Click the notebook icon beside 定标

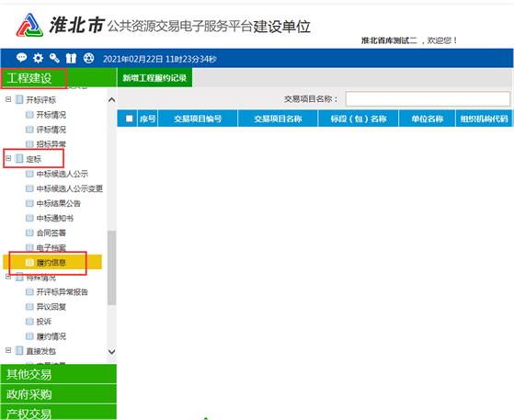coord(19,159)
